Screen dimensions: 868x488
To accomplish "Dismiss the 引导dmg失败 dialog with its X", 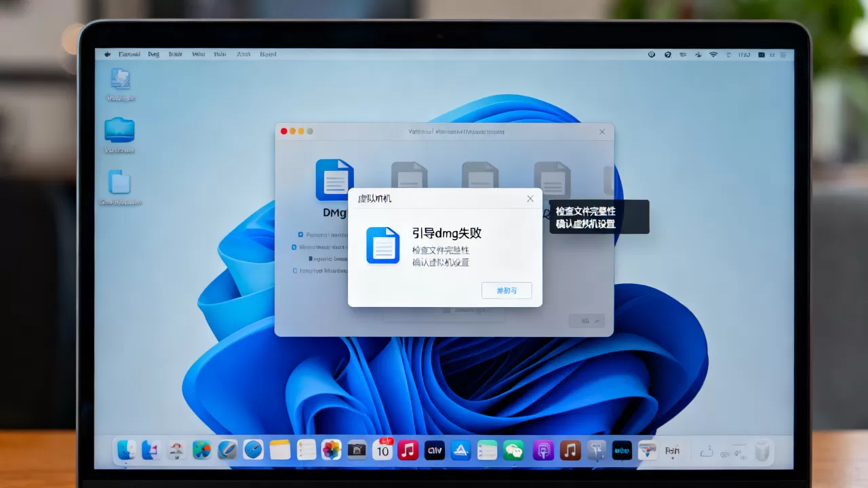I will tap(530, 199).
